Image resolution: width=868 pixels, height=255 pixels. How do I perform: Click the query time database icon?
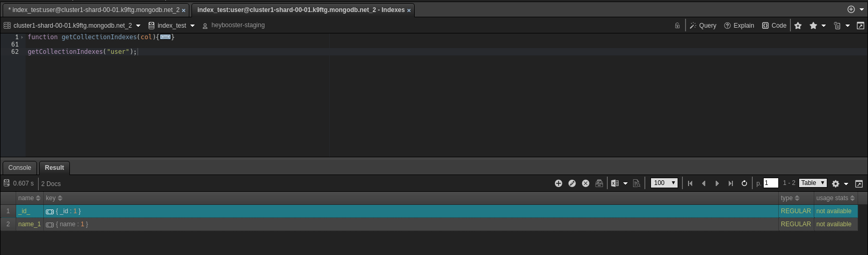tap(7, 183)
